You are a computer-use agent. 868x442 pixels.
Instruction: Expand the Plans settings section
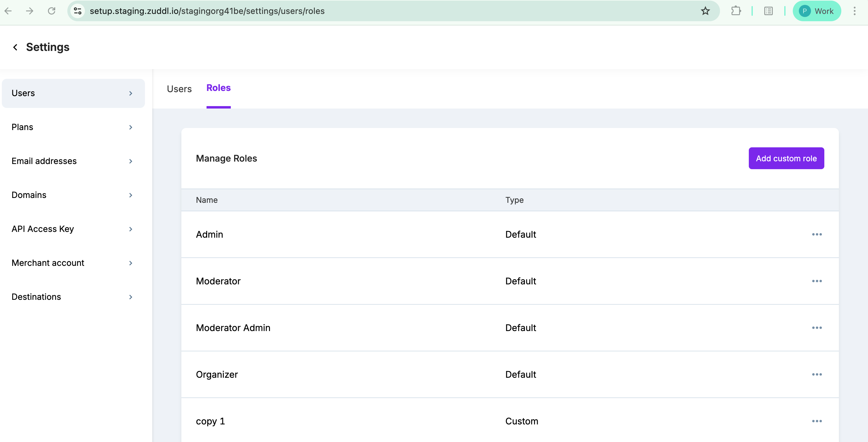tap(73, 127)
